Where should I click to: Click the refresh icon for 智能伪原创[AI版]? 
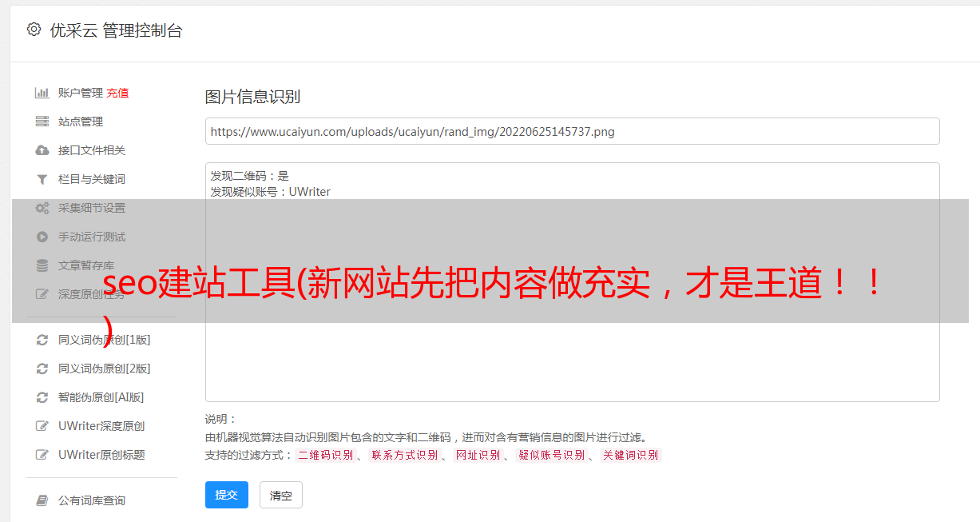click(x=42, y=397)
